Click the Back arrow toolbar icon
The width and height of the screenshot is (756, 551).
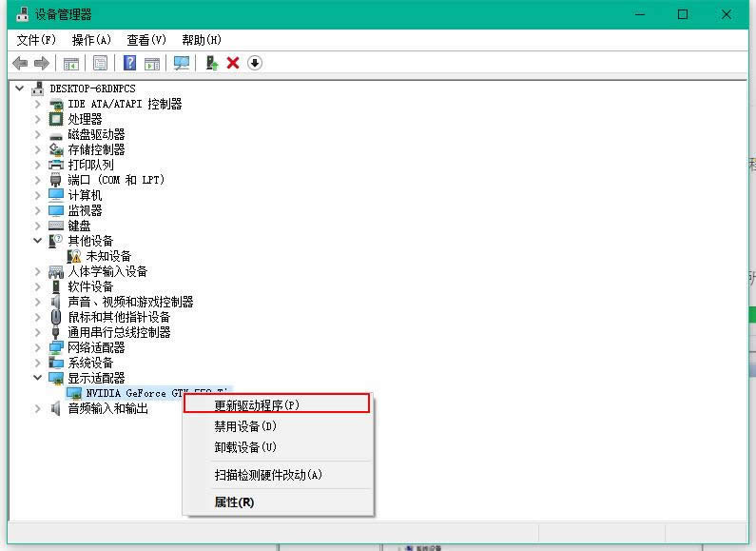tap(20, 63)
